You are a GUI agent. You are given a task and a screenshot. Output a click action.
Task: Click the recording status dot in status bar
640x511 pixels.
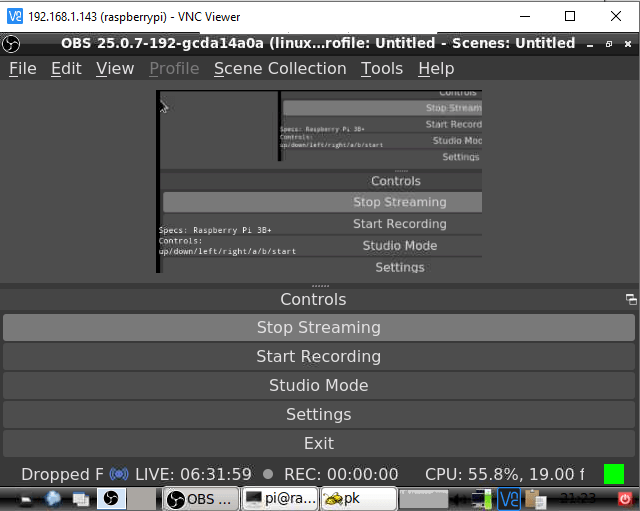(x=268, y=474)
